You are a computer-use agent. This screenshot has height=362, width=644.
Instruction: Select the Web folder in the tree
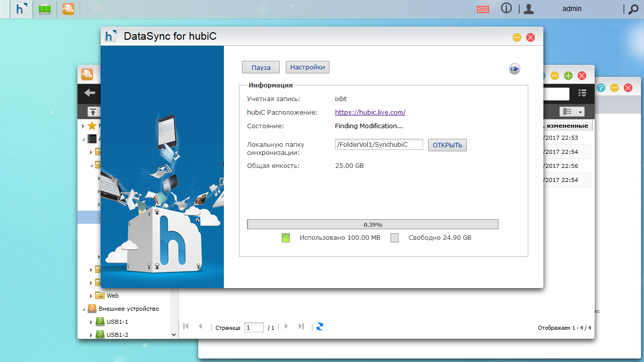coord(113,296)
